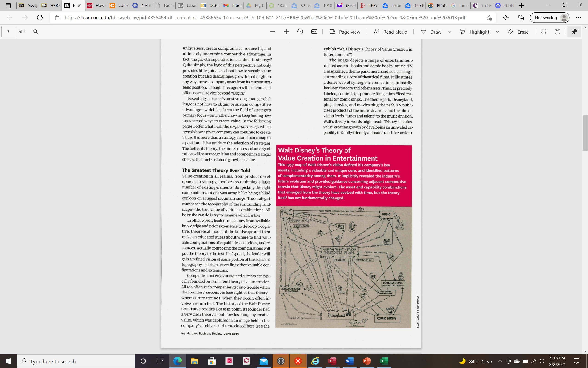Expand the Highlight color dropdown arrow
This screenshot has width=588, height=368.
coord(497,32)
